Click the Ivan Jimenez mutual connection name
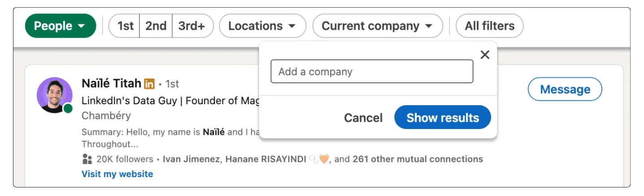644x196 pixels. click(191, 159)
